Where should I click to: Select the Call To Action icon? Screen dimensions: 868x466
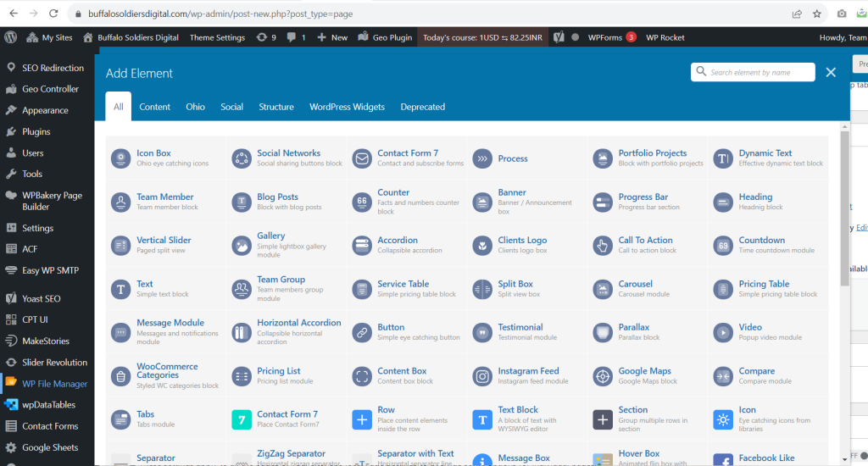pyautogui.click(x=603, y=246)
